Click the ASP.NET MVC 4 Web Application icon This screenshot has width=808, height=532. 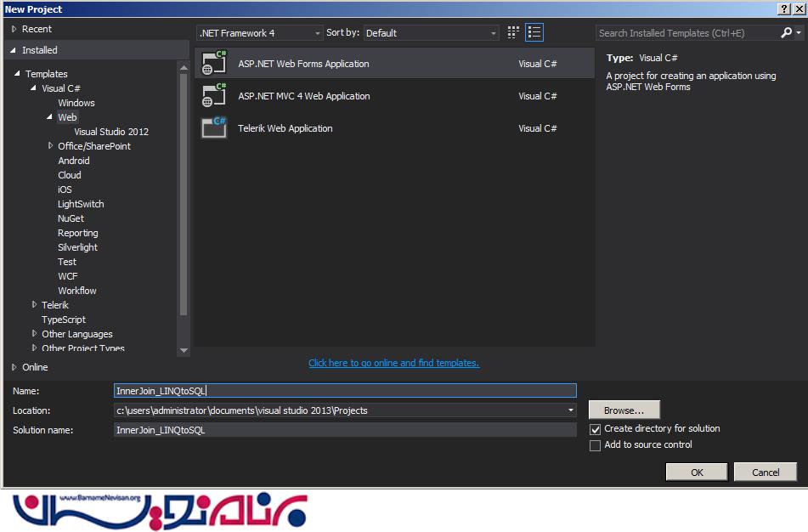[x=213, y=96]
